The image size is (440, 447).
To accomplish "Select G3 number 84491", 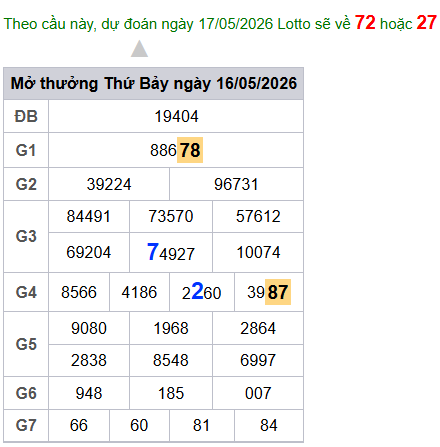I will tap(89, 216).
